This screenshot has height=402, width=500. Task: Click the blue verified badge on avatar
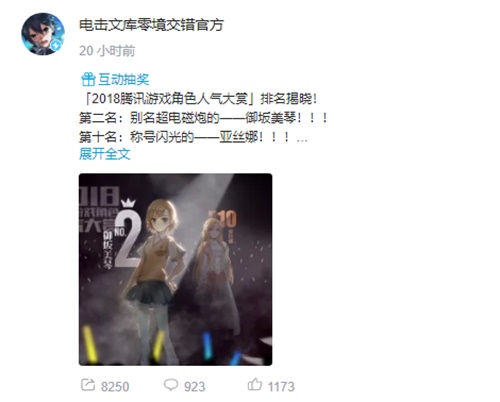[56, 45]
